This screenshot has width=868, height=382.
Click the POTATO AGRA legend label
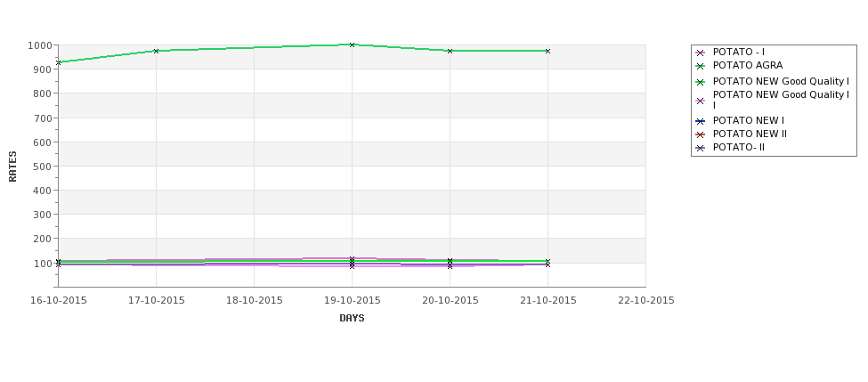tap(747, 65)
